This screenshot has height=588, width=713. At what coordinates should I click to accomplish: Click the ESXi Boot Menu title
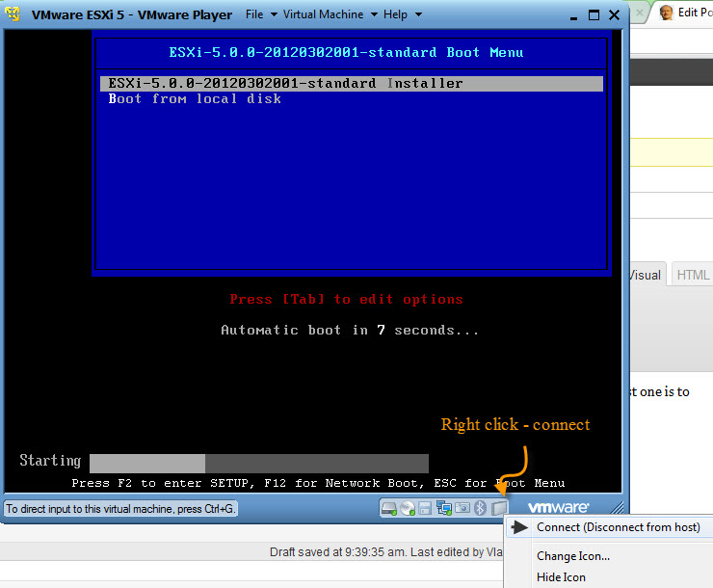click(346, 52)
